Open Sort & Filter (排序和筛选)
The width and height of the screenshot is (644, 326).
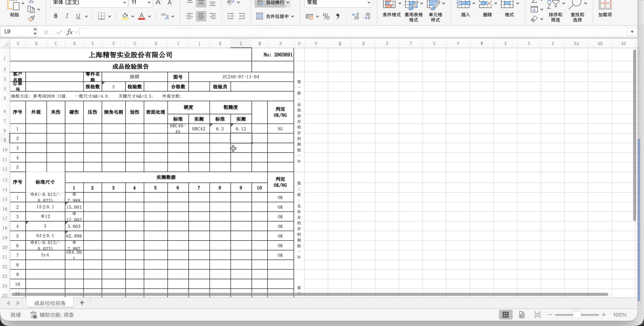tap(555, 11)
